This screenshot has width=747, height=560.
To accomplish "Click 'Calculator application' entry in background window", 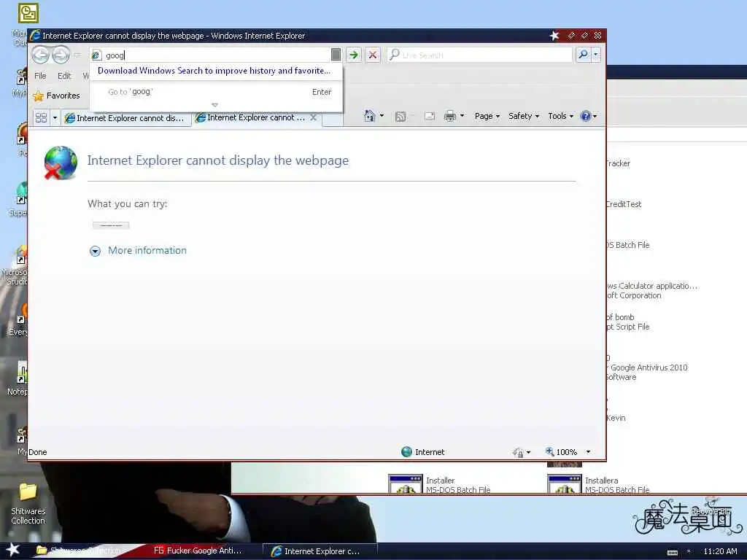I will [651, 290].
